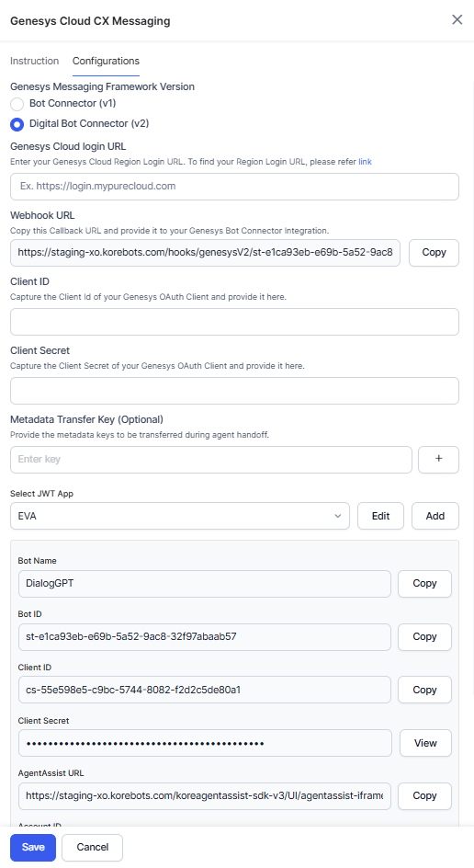Click the Genesys Cloud login URL field
This screenshot has height=868, width=474.
coord(234,187)
